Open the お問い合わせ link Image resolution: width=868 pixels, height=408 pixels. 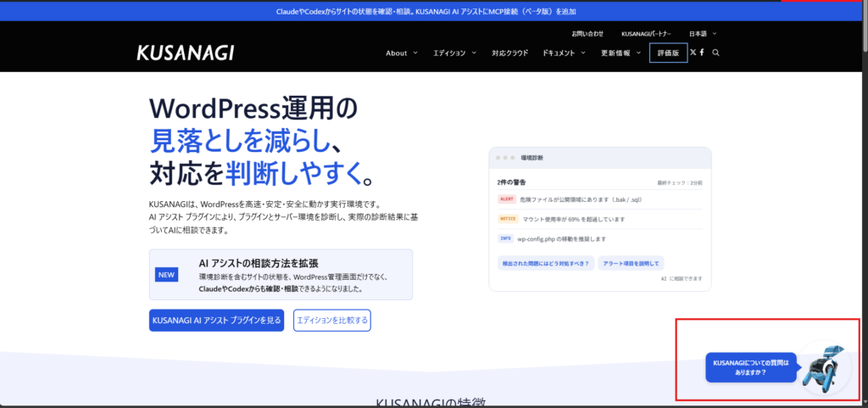(x=587, y=34)
